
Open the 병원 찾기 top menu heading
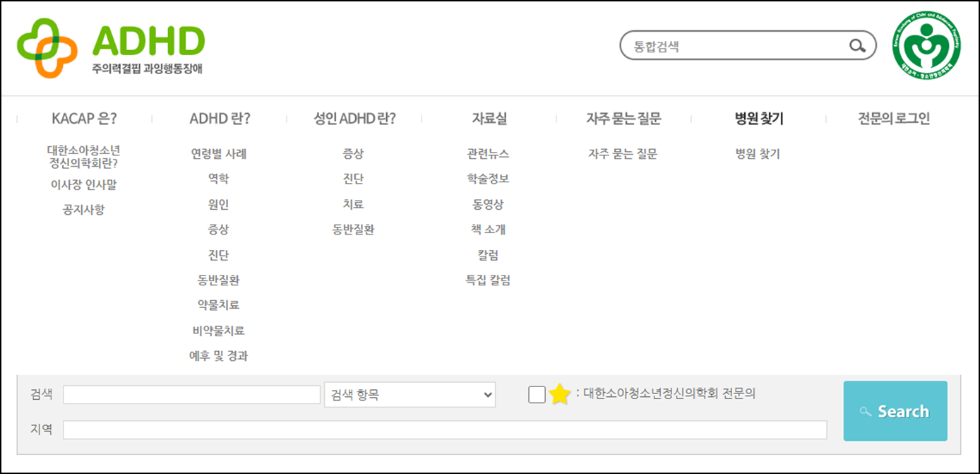(x=759, y=119)
